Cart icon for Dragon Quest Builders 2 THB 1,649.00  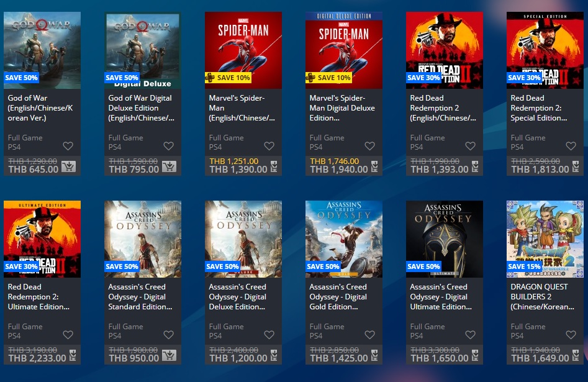pos(576,355)
